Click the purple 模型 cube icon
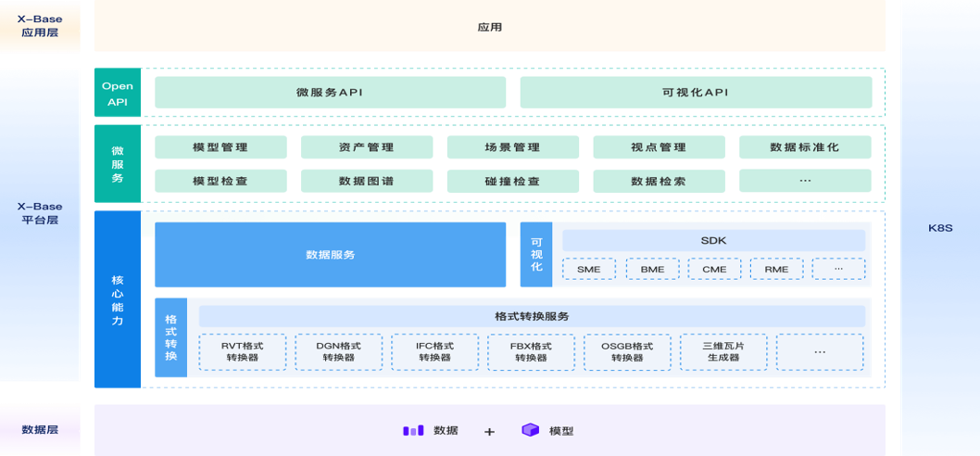The height and width of the screenshot is (456, 980). tap(530, 430)
